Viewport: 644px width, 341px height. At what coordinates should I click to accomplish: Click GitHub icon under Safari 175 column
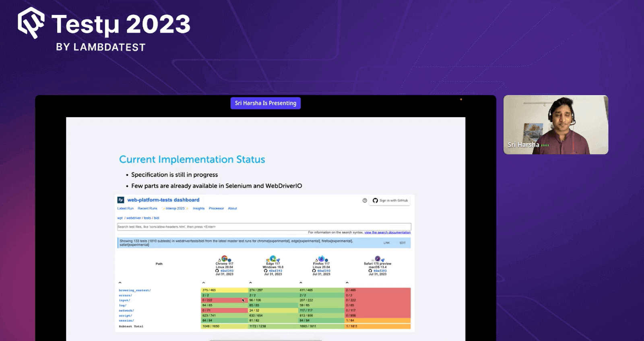[370, 271]
